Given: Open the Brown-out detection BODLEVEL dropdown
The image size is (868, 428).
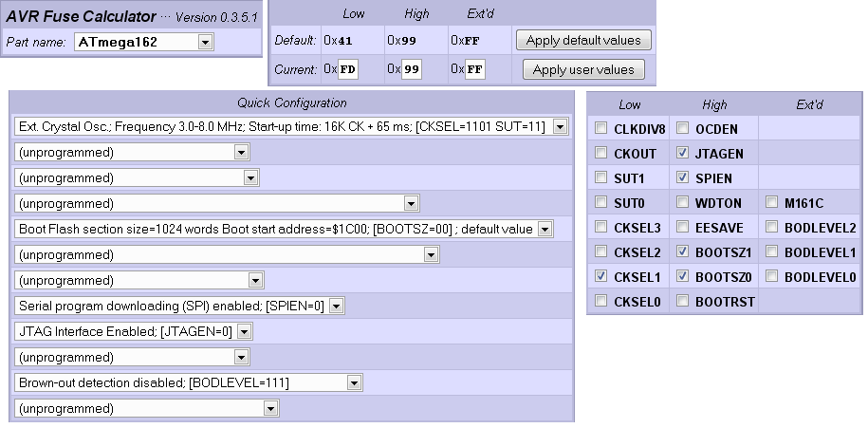Looking at the screenshot, I should (188, 382).
